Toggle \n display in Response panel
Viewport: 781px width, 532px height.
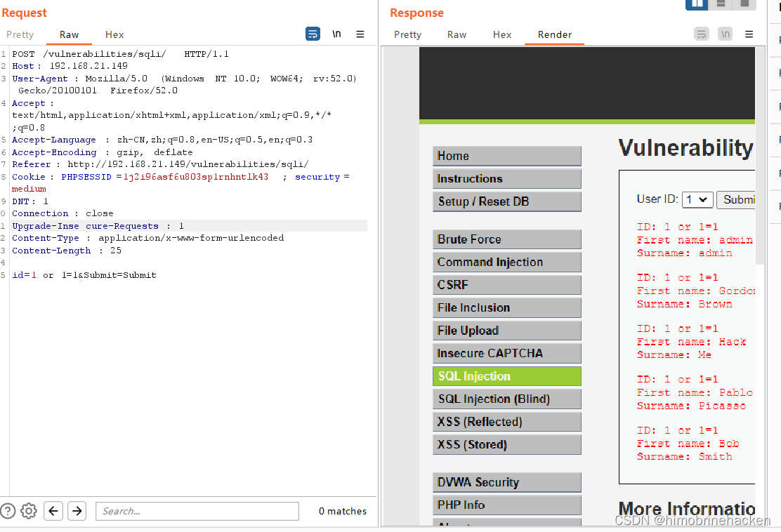click(726, 34)
